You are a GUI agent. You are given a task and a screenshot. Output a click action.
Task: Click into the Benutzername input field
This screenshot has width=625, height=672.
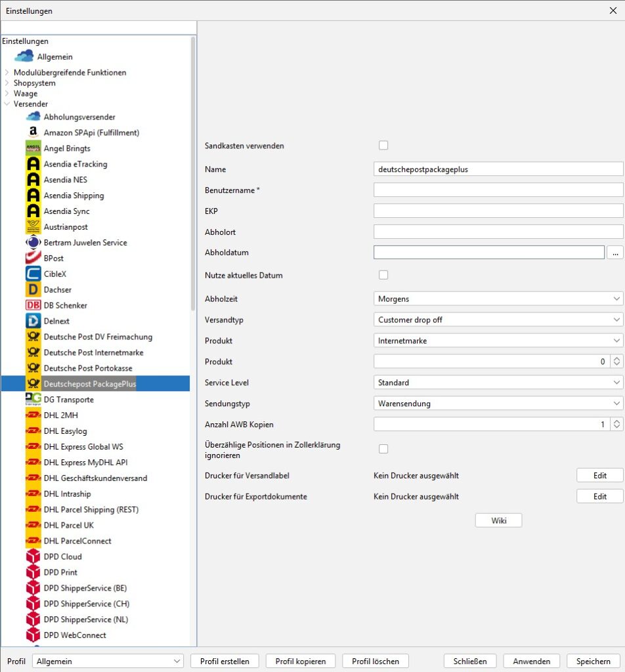(x=498, y=190)
